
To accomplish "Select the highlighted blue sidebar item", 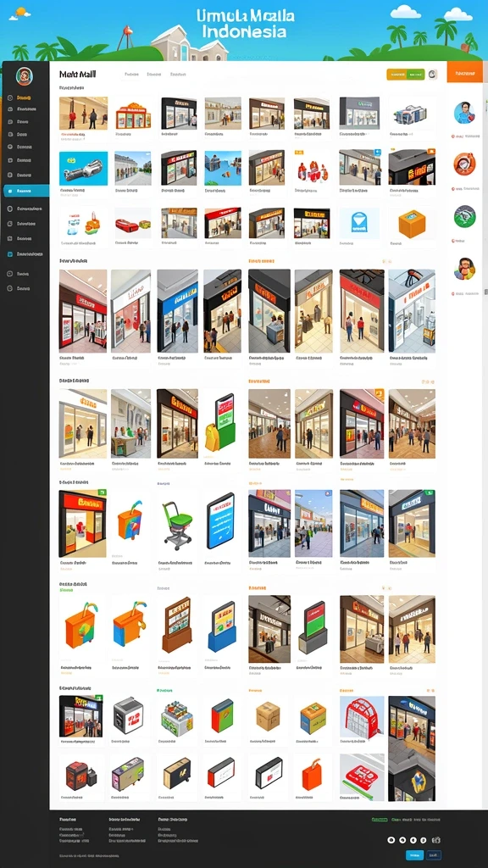I will pos(25,191).
